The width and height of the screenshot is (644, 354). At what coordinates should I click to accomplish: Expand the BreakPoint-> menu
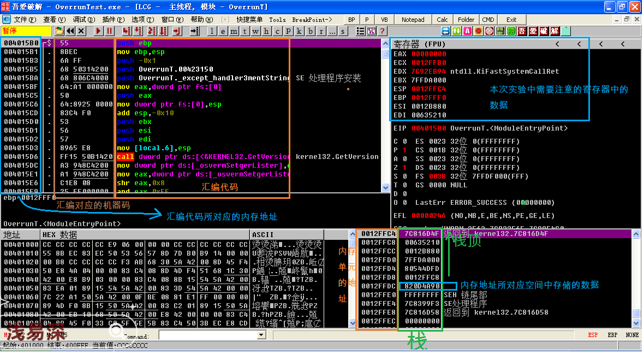pyautogui.click(x=312, y=20)
